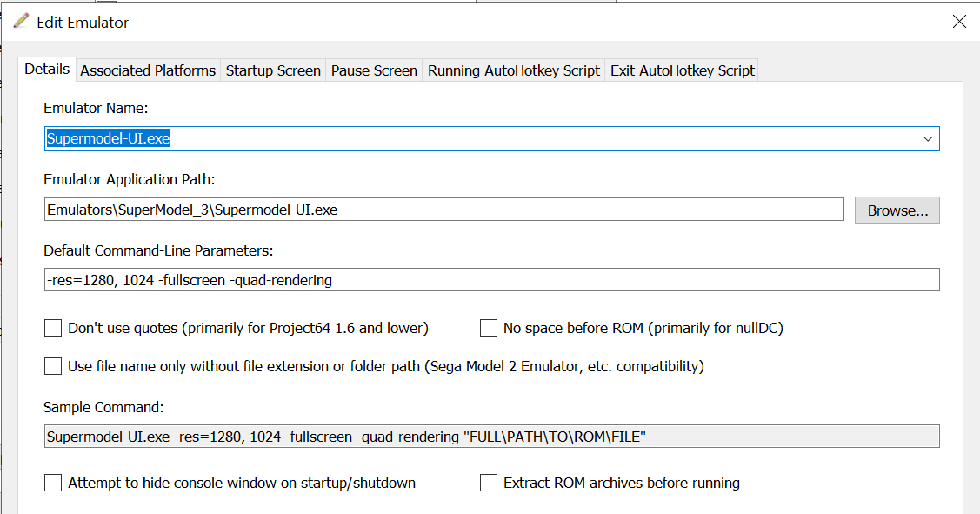Check Use file name only without extension
Screen dimensions: 980x514
[x=53, y=366]
